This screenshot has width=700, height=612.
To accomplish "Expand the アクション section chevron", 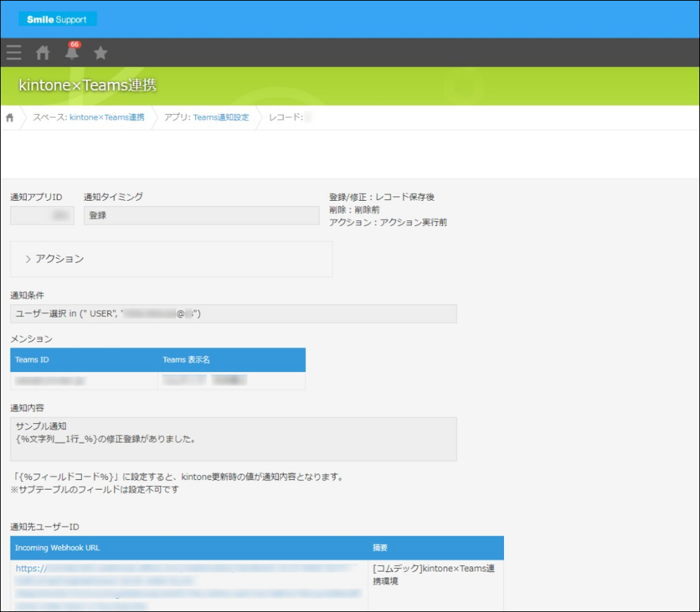I will click(x=28, y=259).
